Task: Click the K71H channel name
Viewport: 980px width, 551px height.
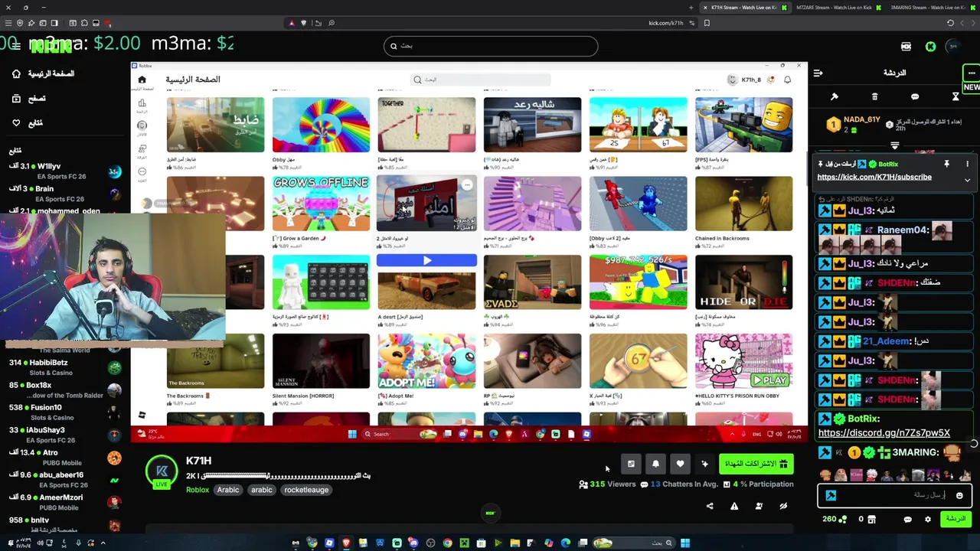Action: 198,461
